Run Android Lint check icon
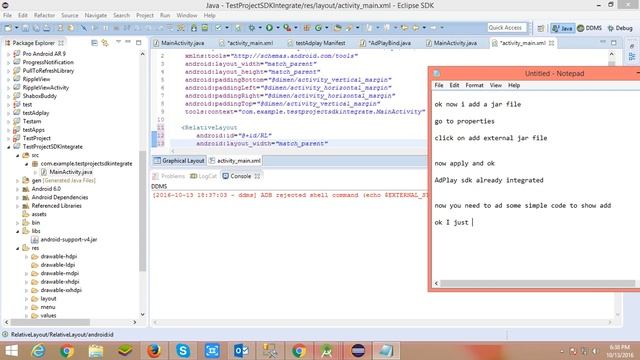Screen dimensions: 640x360 click(218, 28)
